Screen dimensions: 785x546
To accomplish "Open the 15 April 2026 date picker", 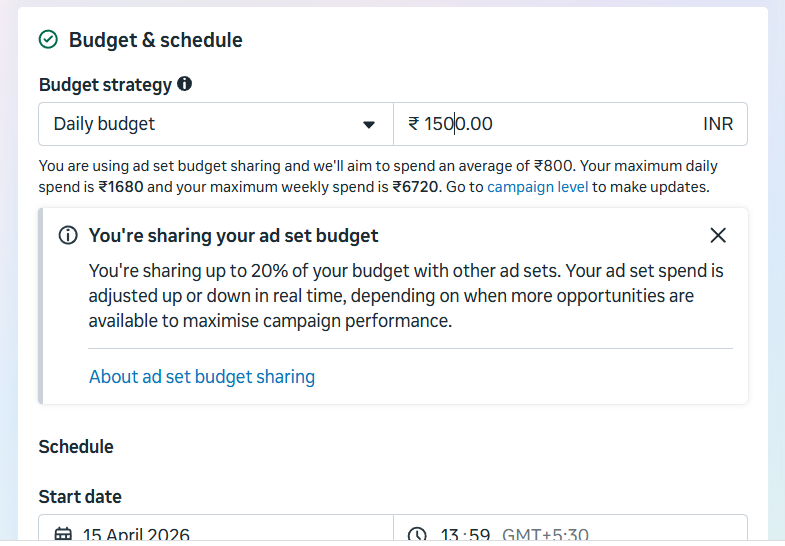I will [x=216, y=528].
